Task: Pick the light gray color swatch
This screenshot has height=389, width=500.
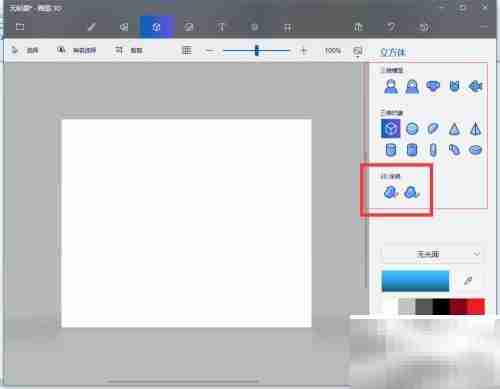Action: coord(407,307)
